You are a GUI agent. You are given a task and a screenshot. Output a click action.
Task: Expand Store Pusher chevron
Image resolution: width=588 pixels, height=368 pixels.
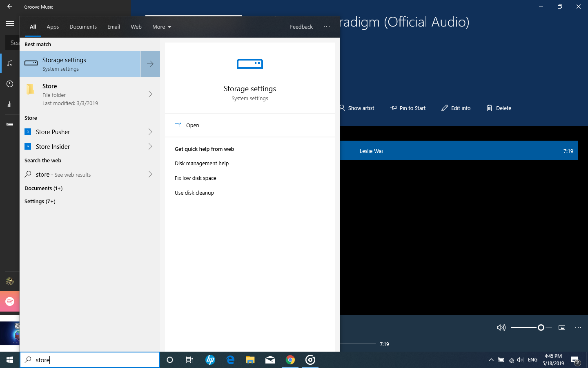(x=150, y=132)
